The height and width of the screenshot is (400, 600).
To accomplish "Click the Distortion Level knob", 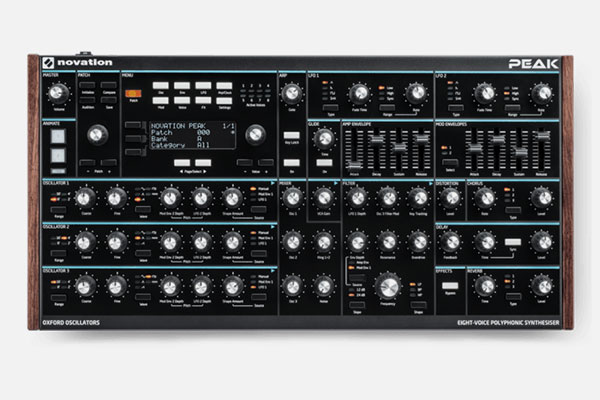I will coord(450,198).
